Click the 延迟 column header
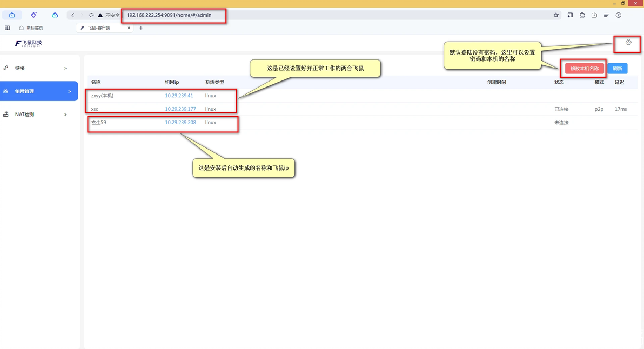The height and width of the screenshot is (349, 644). [x=619, y=82]
